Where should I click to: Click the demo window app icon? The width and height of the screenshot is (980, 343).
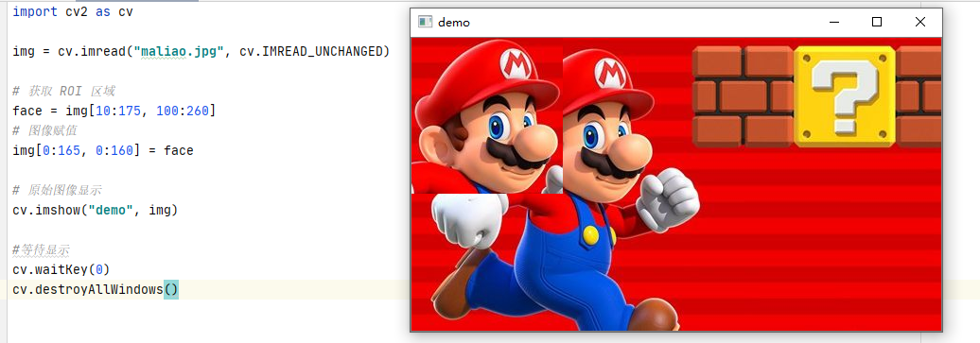point(425,22)
